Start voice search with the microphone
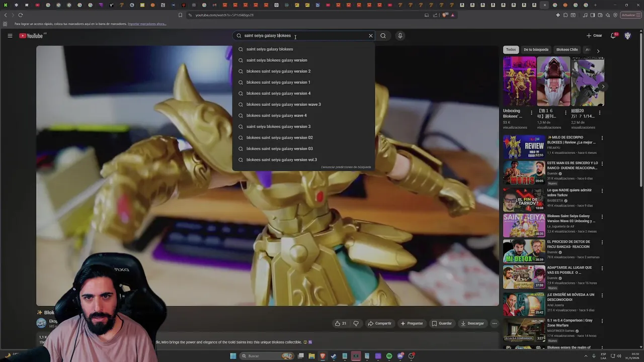This screenshot has width=644, height=362. (x=400, y=36)
